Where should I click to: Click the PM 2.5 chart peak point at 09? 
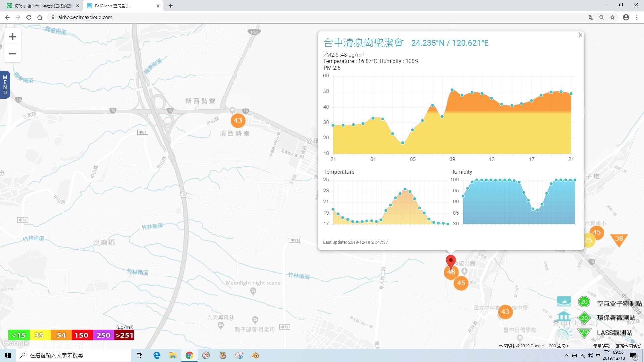pos(452,90)
